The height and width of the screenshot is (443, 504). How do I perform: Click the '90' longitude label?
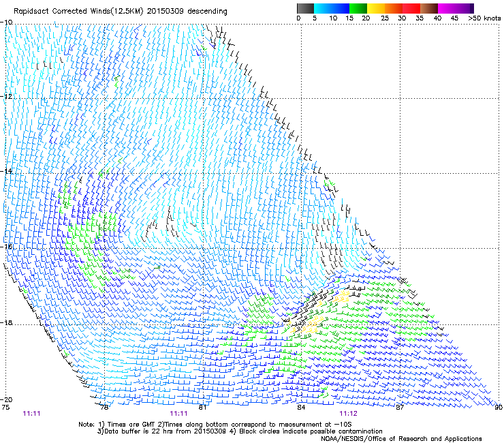pos(499,407)
